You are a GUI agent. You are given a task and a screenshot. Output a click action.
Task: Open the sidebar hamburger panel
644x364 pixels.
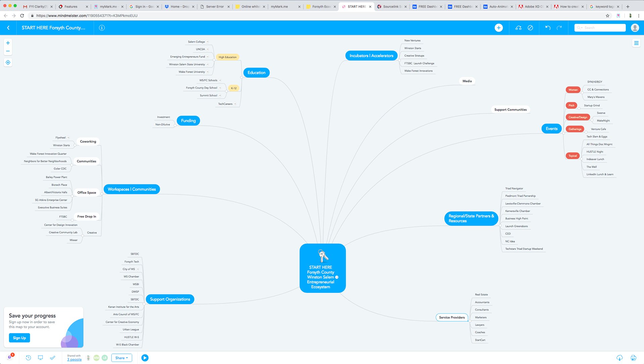(636, 43)
